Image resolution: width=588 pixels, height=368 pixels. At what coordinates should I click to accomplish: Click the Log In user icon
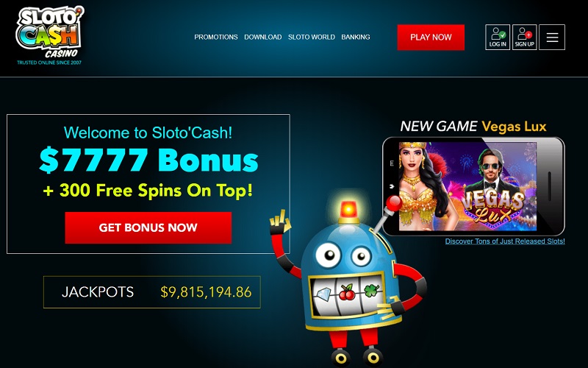[x=498, y=38]
